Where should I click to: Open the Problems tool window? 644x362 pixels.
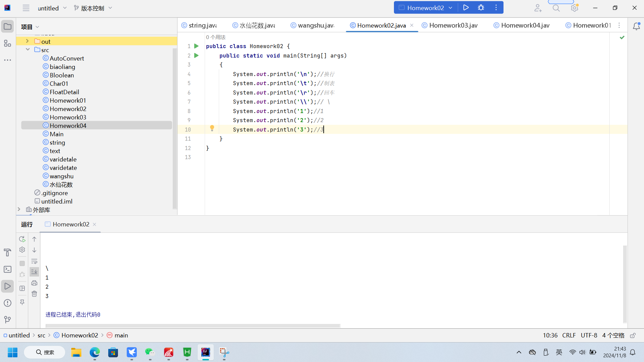click(7, 303)
